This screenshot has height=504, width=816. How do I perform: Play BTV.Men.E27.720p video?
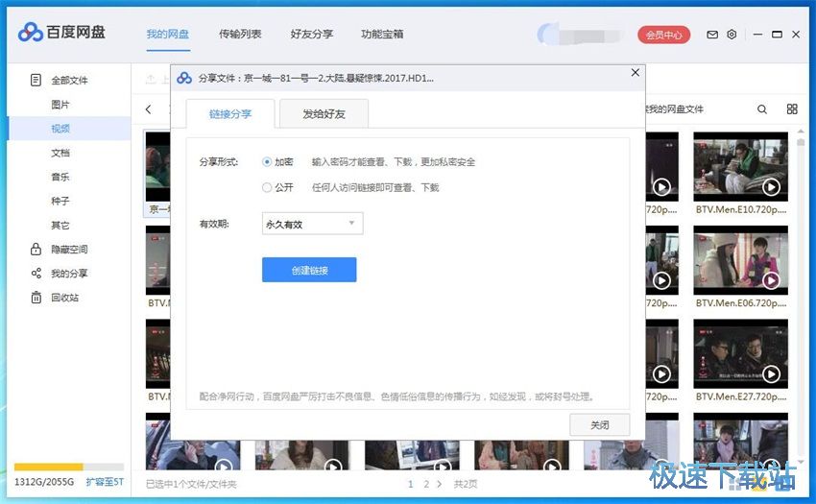(x=771, y=373)
